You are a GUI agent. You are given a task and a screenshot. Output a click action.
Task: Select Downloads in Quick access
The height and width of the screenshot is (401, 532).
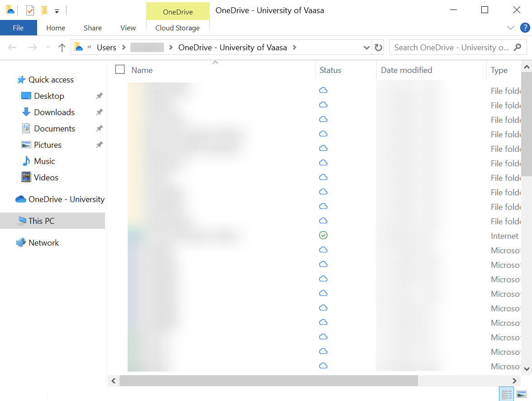[x=54, y=112]
